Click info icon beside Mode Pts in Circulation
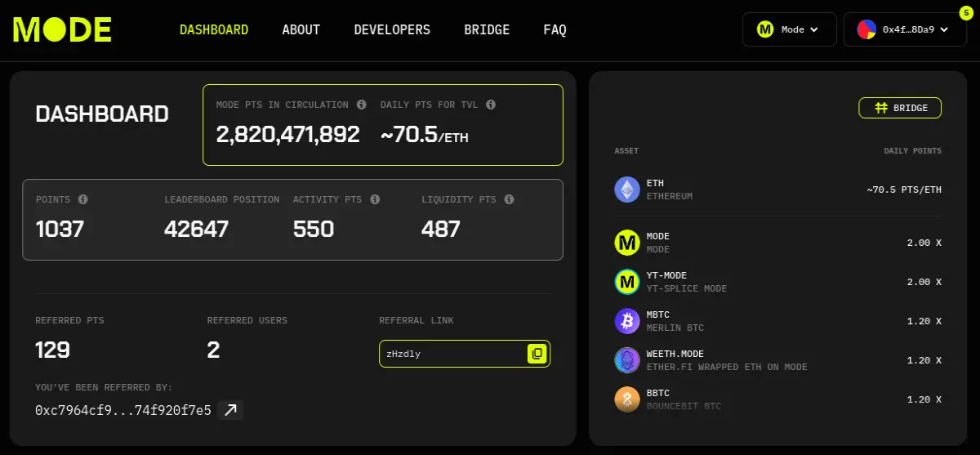Viewport: 980px width, 455px height. coord(362,105)
